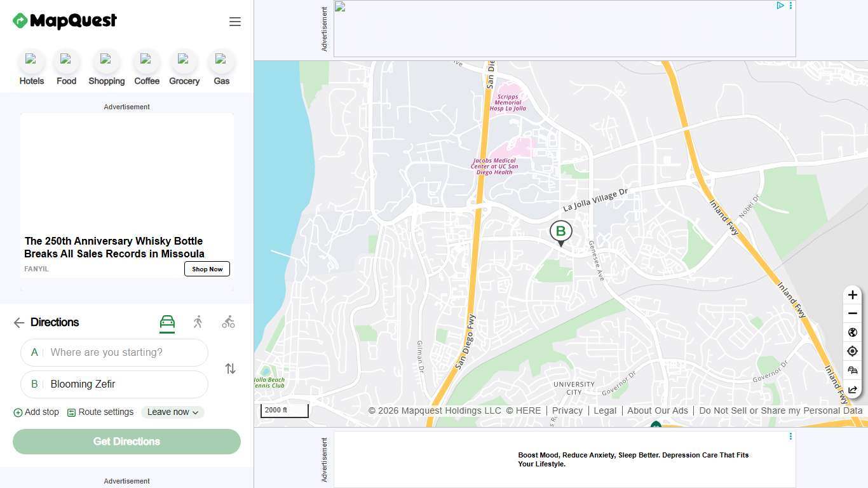Open the Leave now dropdown

click(172, 412)
